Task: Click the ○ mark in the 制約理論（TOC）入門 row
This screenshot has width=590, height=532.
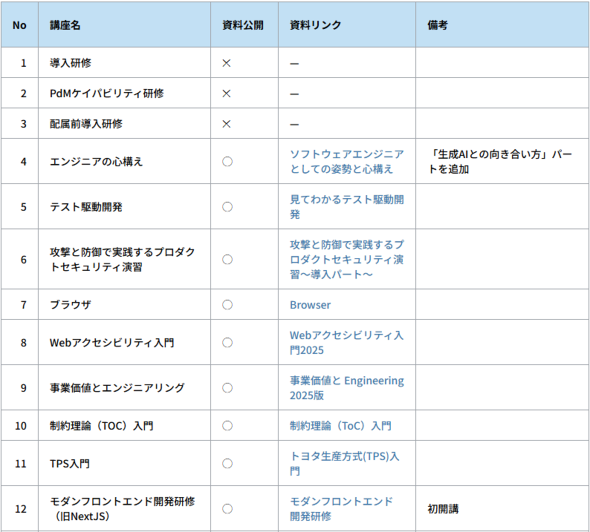Action: point(227,426)
